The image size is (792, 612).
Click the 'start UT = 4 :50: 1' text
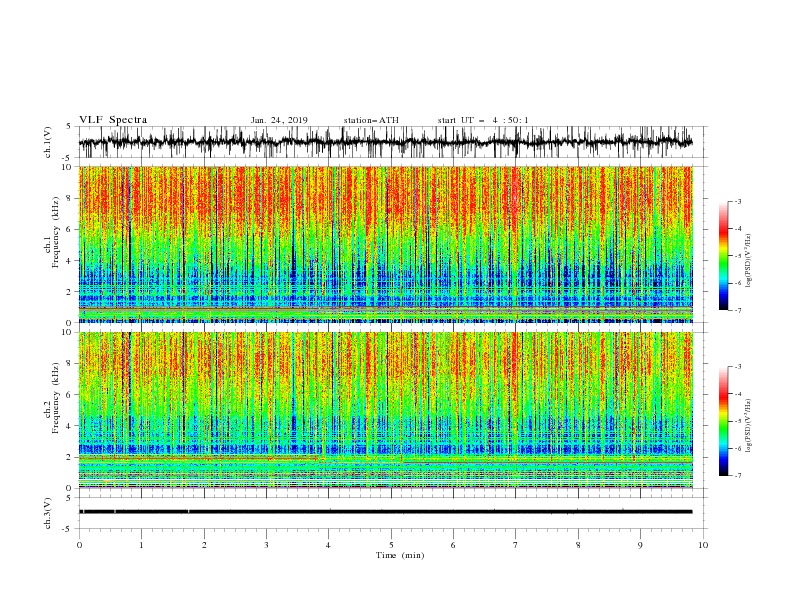[483, 120]
